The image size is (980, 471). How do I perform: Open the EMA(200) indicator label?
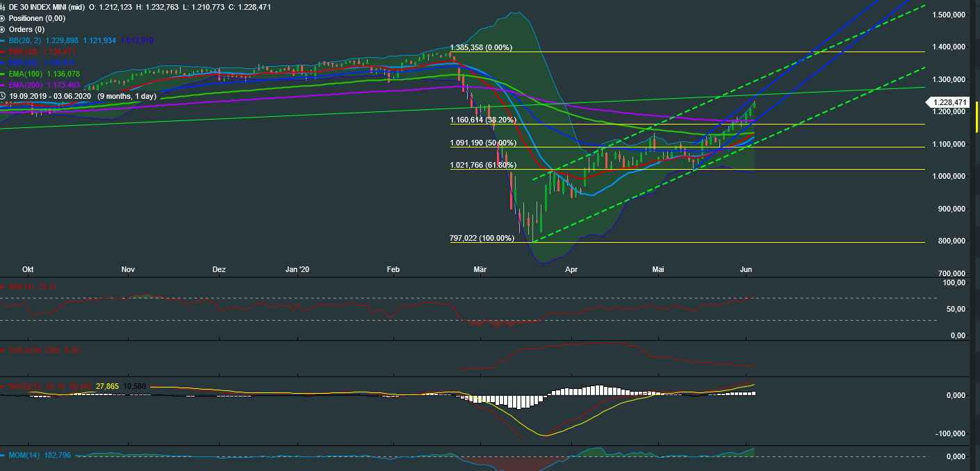coord(26,85)
